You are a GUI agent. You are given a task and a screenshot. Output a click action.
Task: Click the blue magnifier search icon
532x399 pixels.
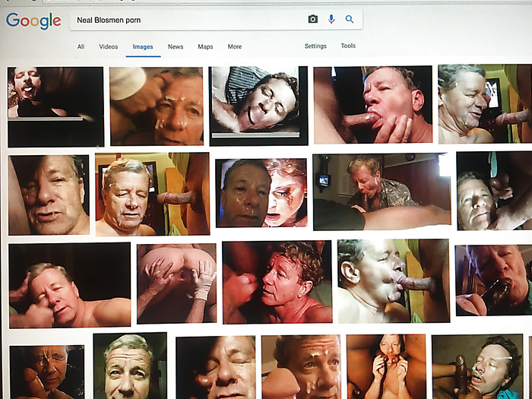[x=350, y=19]
